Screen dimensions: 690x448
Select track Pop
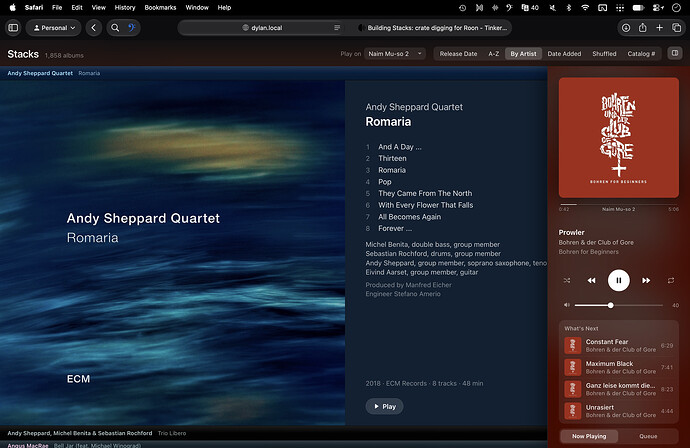(x=384, y=182)
